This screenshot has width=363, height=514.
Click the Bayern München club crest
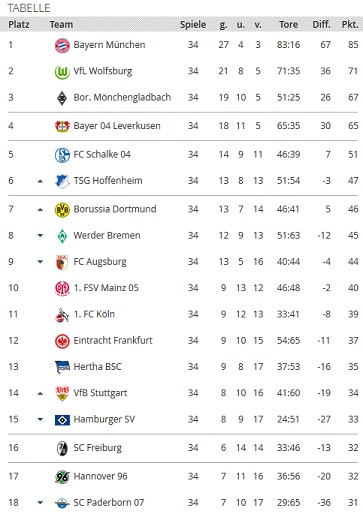[62, 45]
